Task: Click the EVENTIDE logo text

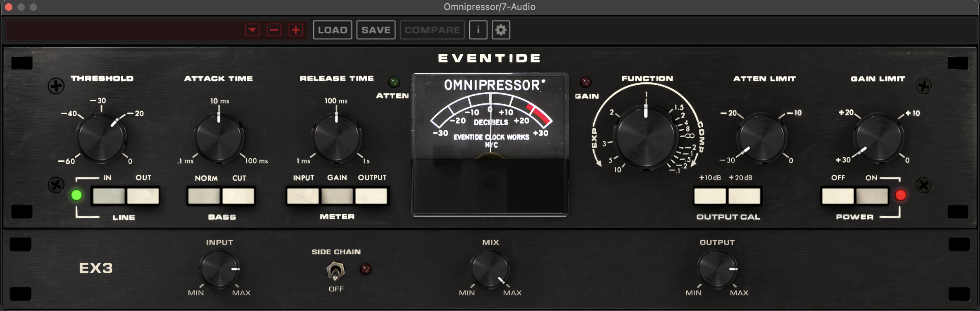Action: 490,58
